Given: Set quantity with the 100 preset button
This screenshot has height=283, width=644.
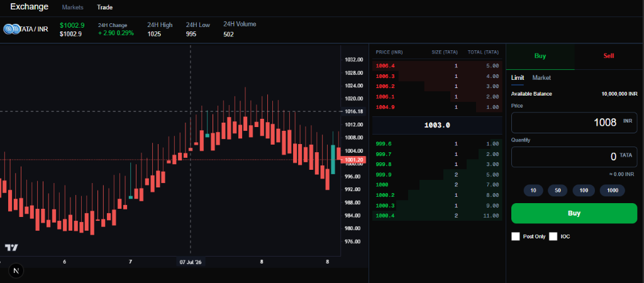Looking at the screenshot, I should click(584, 190).
